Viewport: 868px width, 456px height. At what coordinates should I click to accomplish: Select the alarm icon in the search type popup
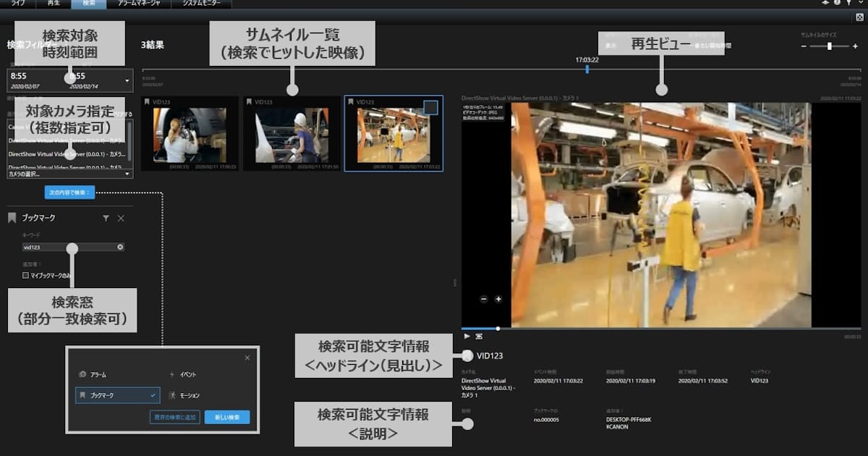[82, 374]
